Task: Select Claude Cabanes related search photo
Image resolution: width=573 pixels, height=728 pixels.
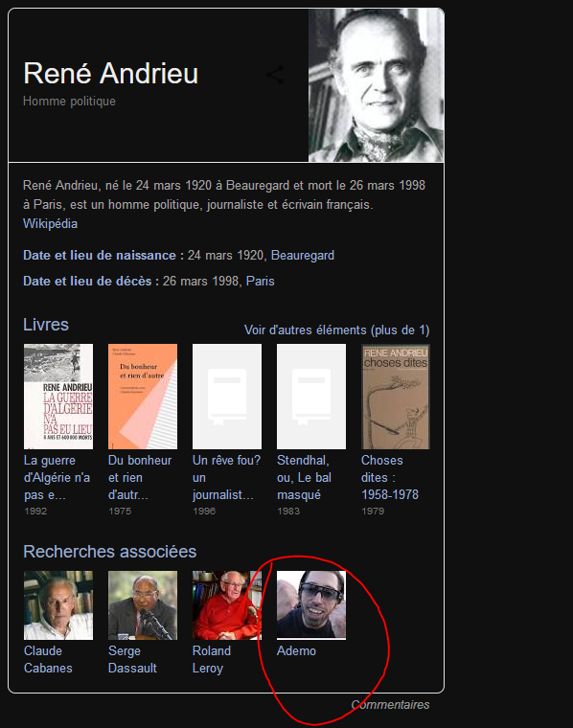Action: [58, 605]
